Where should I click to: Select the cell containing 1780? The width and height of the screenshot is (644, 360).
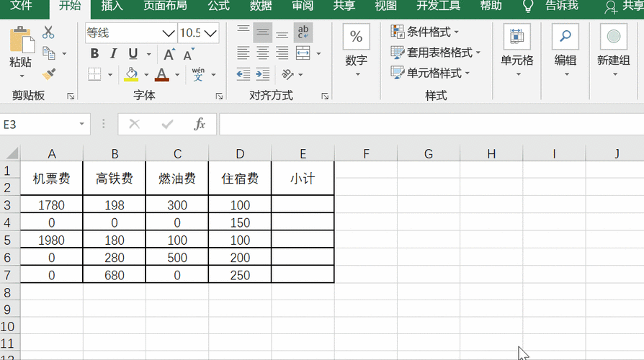point(51,204)
